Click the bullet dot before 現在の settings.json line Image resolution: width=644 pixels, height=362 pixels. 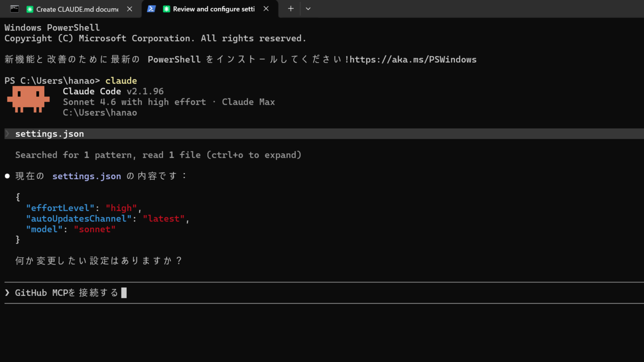tap(7, 176)
